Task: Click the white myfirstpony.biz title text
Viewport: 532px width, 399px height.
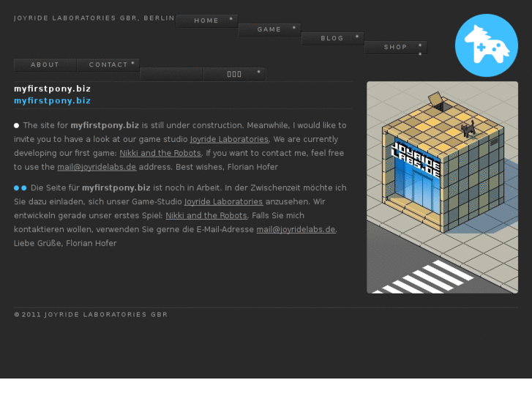Action: (x=52, y=89)
